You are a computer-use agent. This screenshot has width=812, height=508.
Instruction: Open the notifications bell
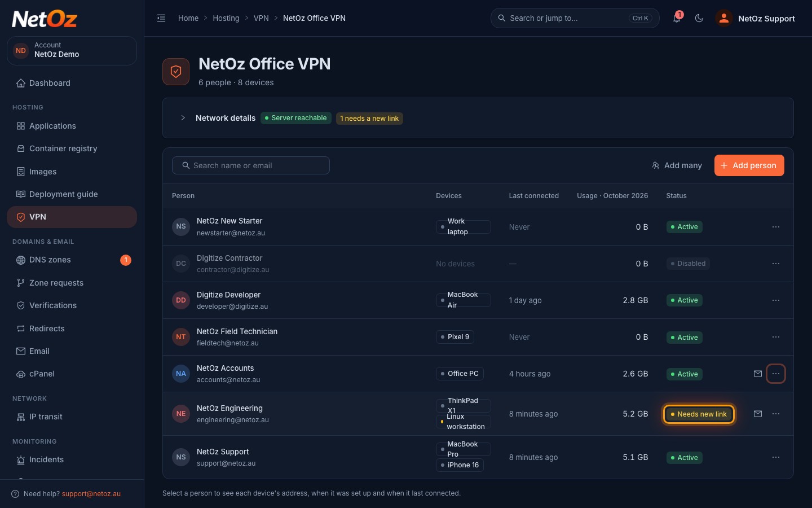pyautogui.click(x=677, y=18)
